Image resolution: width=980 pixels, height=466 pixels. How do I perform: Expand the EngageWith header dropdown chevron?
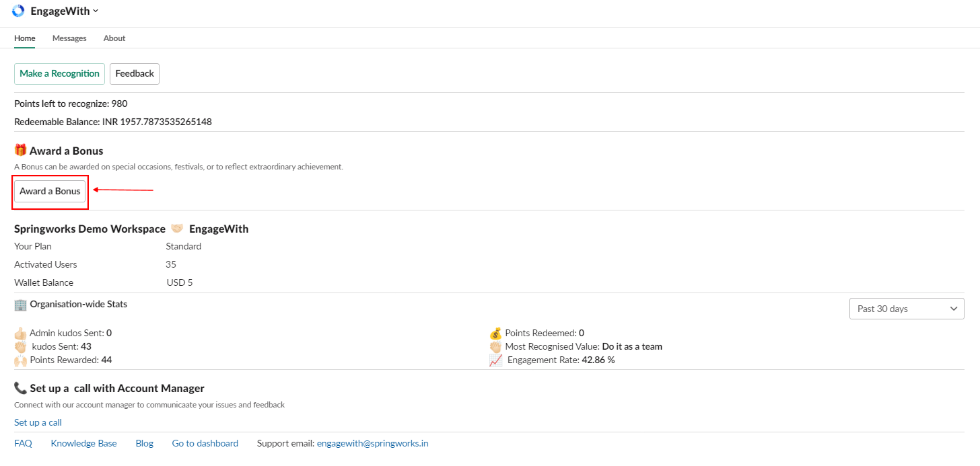tap(96, 11)
